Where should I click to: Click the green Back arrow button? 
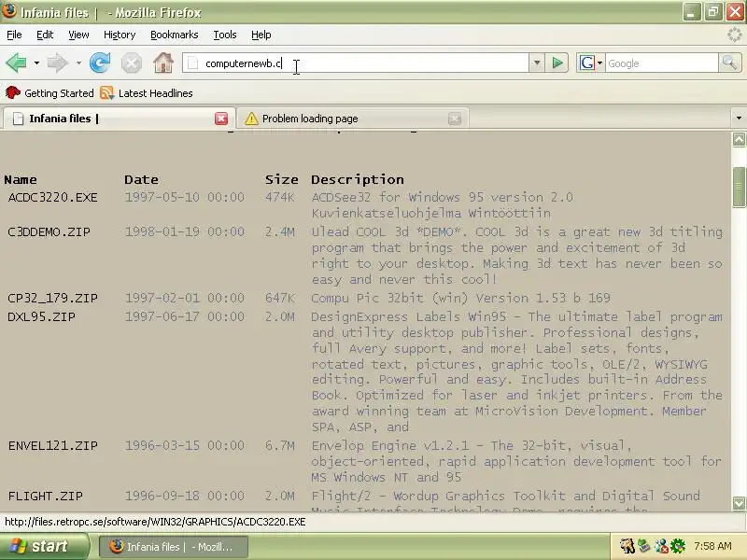pos(16,63)
